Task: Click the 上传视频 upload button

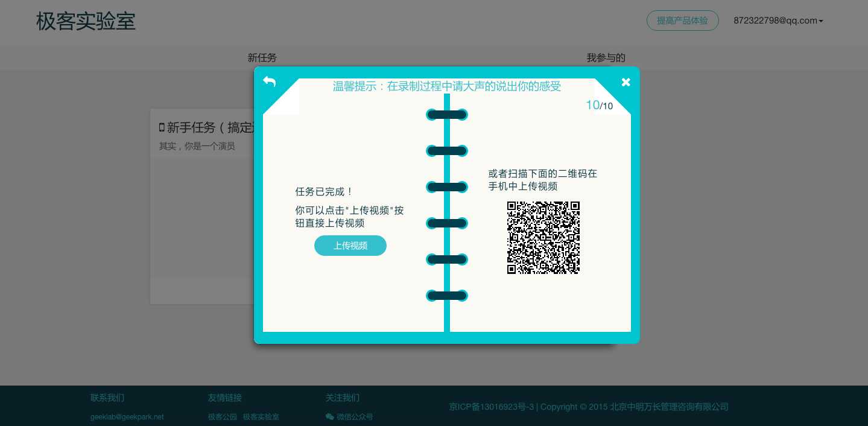Action: (x=350, y=246)
